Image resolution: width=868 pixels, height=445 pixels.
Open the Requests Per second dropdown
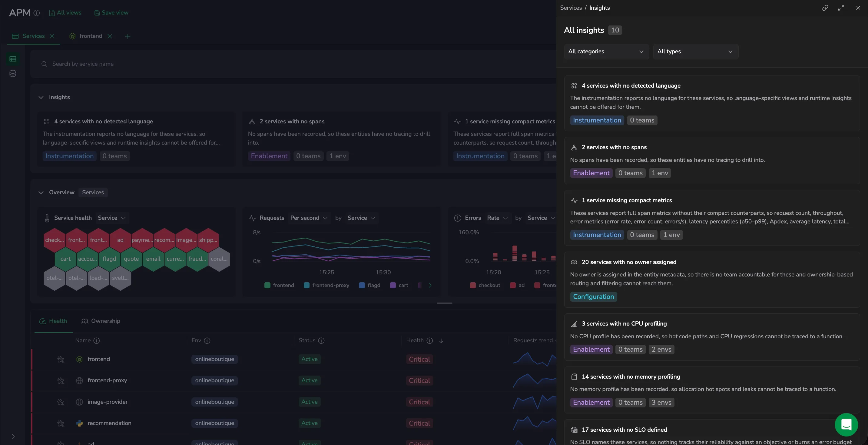(x=308, y=218)
